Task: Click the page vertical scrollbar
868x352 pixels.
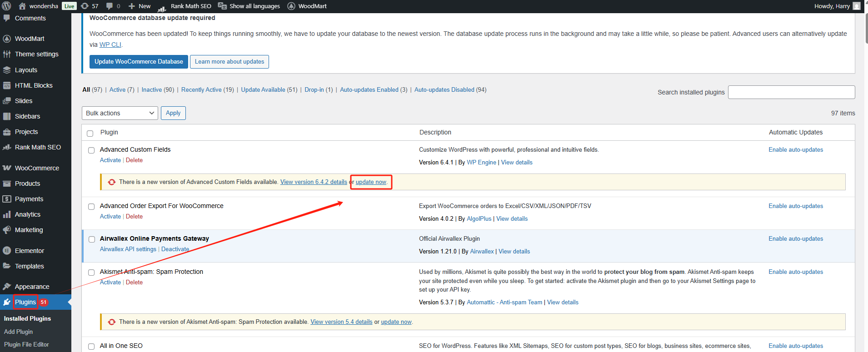Action: click(866, 27)
